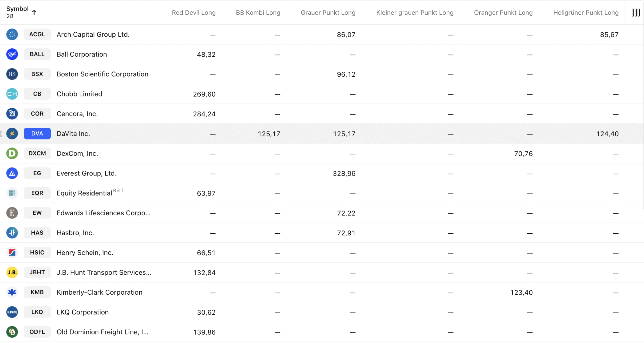The height and width of the screenshot is (343, 644).
Task: Sort by Oranger Punkt Long column
Action: coord(503,13)
